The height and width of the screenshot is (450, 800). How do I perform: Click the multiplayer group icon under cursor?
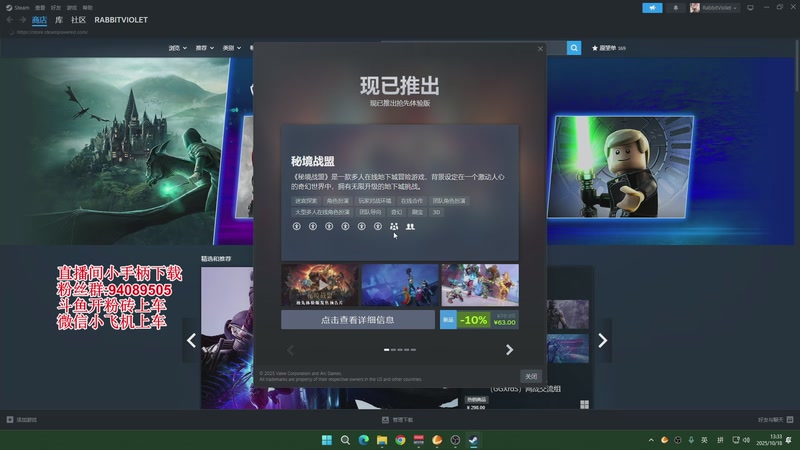click(394, 227)
